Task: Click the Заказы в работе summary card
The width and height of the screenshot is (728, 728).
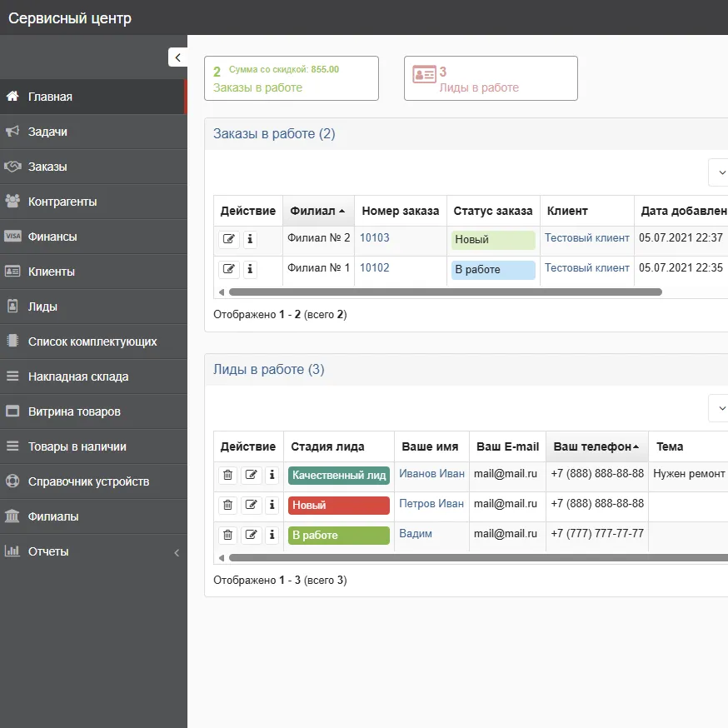Action: 292,78
